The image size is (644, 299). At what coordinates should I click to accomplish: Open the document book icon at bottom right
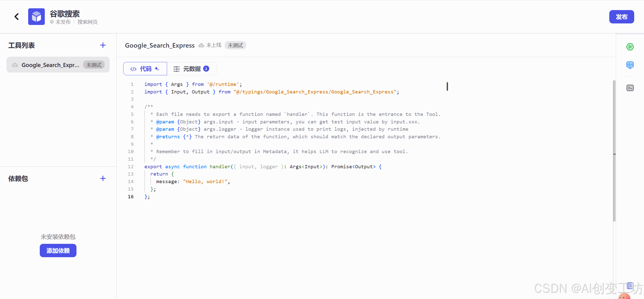[630, 286]
